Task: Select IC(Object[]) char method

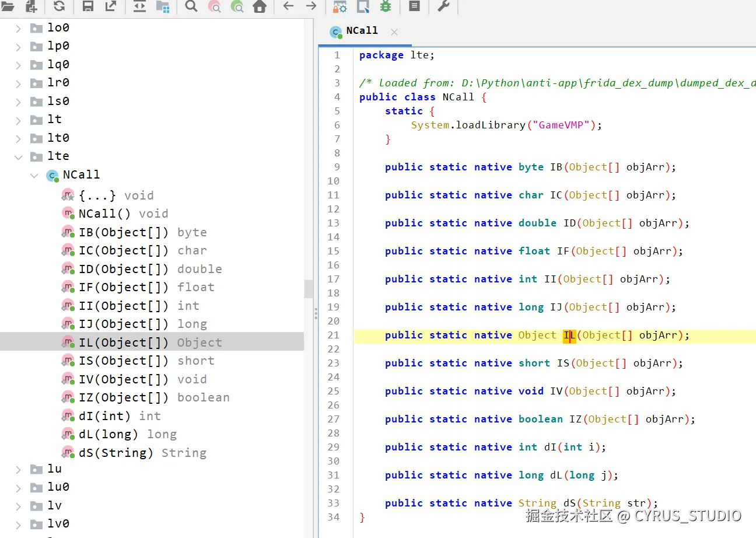Action: (x=143, y=250)
